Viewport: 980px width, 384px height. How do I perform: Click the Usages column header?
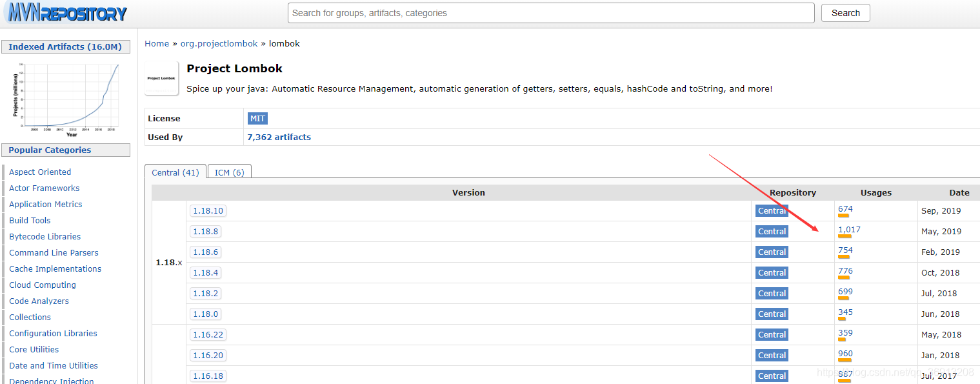coord(876,192)
